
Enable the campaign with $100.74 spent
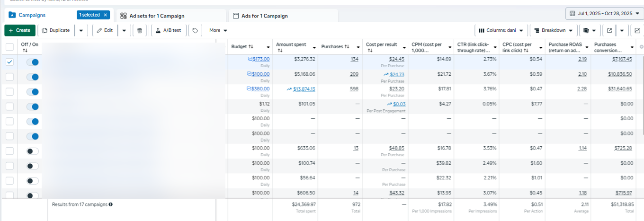33,166
